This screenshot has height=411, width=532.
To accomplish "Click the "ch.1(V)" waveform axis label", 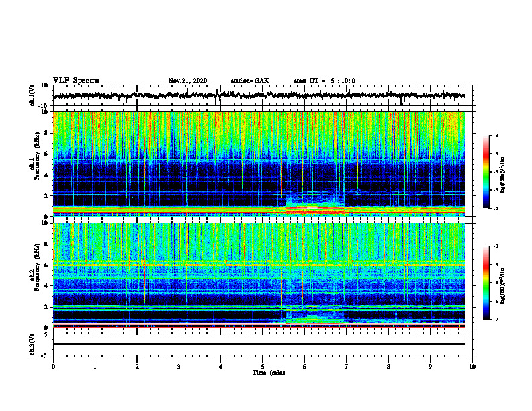I will tap(32, 95).
